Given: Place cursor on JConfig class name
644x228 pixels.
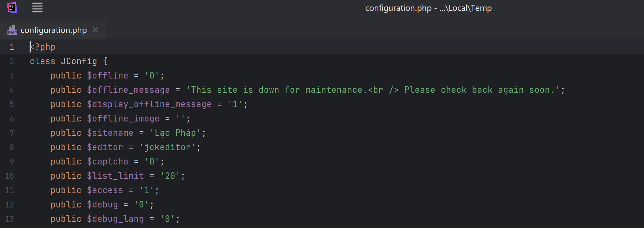Looking at the screenshot, I should pyautogui.click(x=79, y=61).
